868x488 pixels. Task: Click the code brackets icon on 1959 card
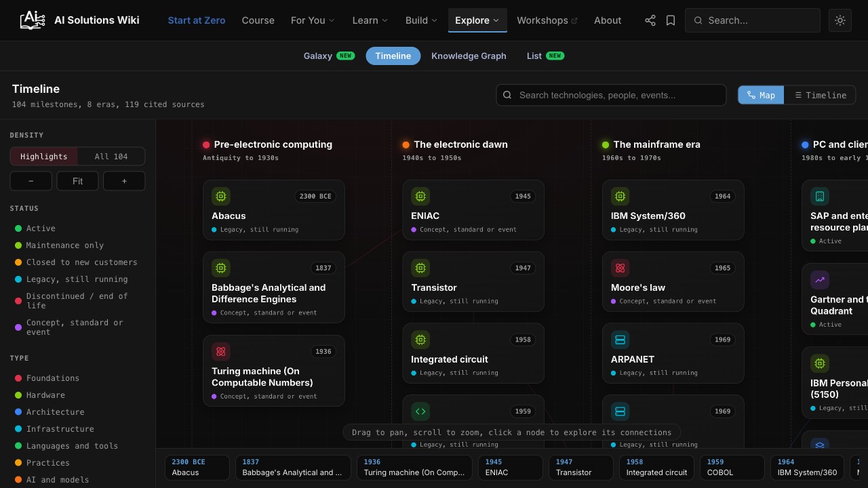[x=420, y=411]
